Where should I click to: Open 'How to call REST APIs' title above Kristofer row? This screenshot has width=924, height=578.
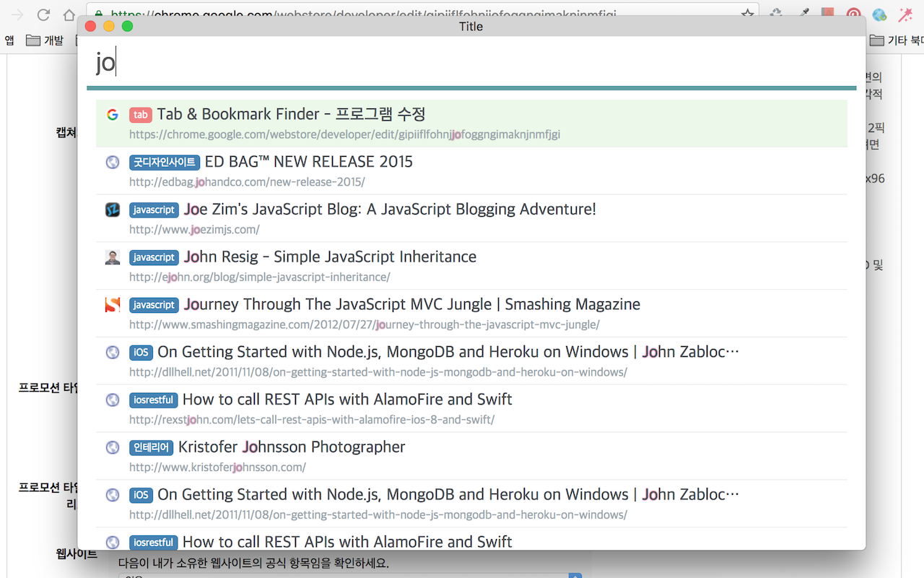pyautogui.click(x=347, y=400)
